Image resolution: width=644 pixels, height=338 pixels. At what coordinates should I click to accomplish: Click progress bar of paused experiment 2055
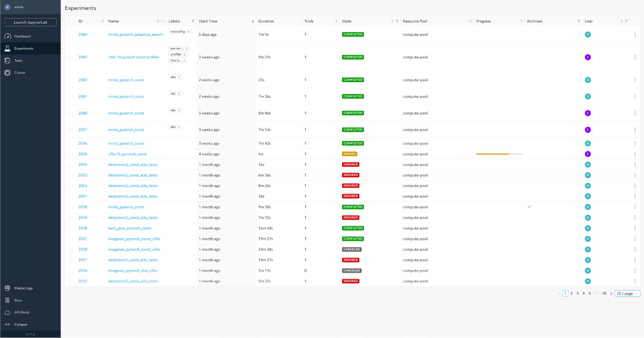coord(499,154)
